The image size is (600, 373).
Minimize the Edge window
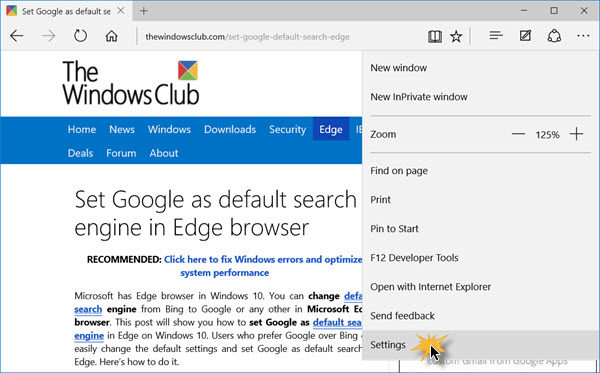[524, 11]
